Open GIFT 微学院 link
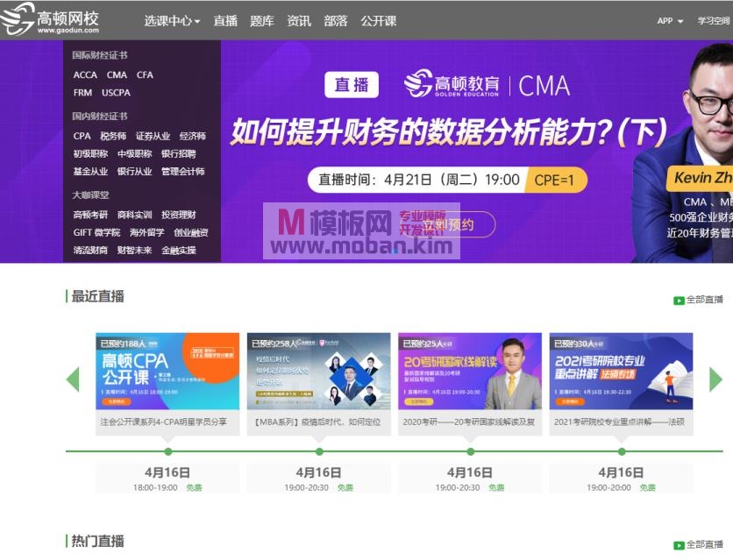 96,232
